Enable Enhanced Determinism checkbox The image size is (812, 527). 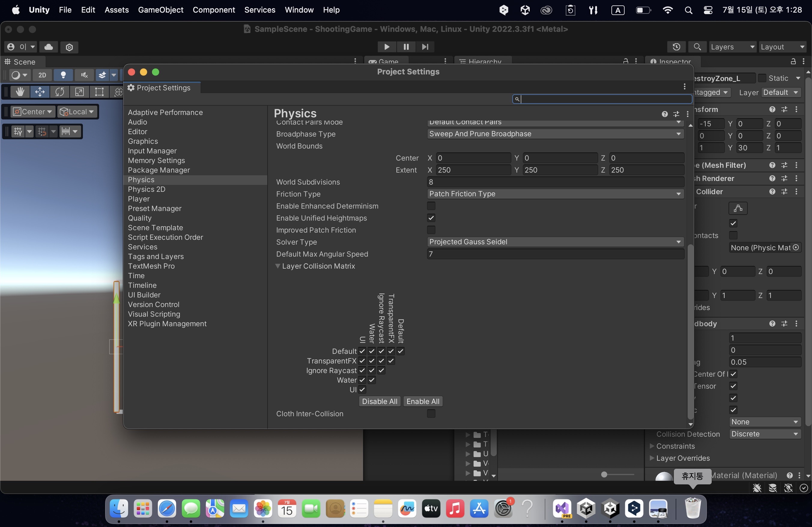coord(431,206)
